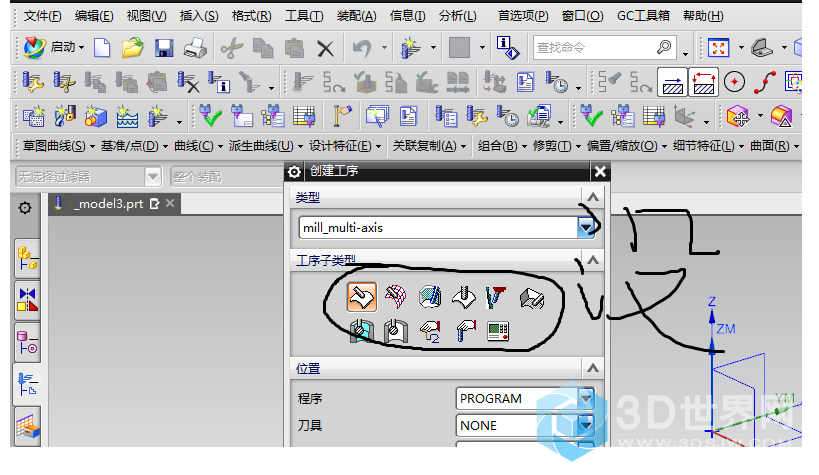Select the Mill User hand-and-tool subtype
This screenshot has height=475, width=819.
click(x=465, y=331)
